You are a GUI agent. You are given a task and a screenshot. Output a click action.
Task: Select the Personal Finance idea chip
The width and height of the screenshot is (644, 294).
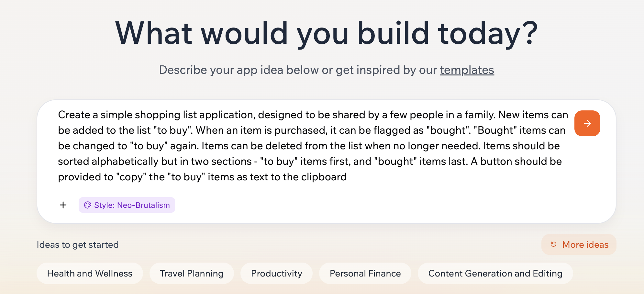point(365,273)
